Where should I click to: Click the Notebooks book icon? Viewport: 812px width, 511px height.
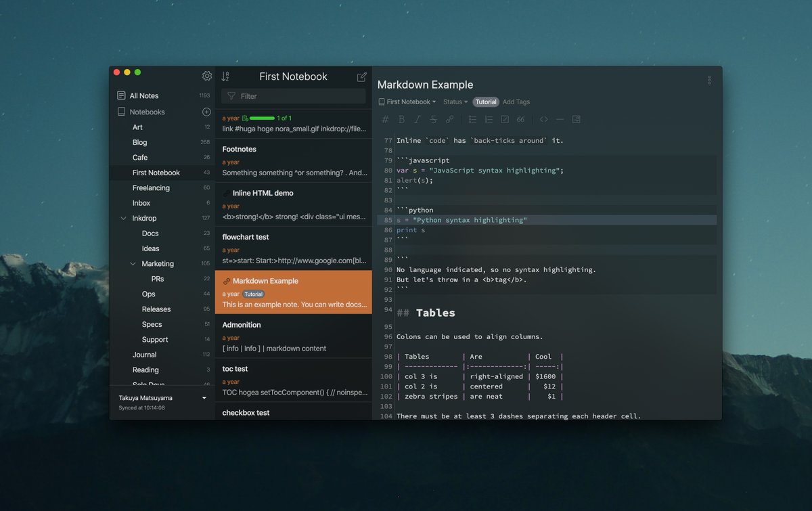coord(121,112)
